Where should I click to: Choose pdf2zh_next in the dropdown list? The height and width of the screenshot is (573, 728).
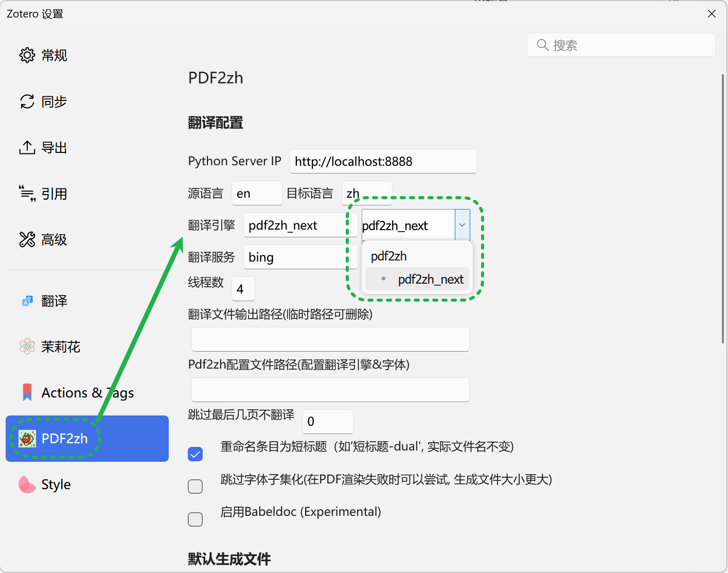point(430,279)
